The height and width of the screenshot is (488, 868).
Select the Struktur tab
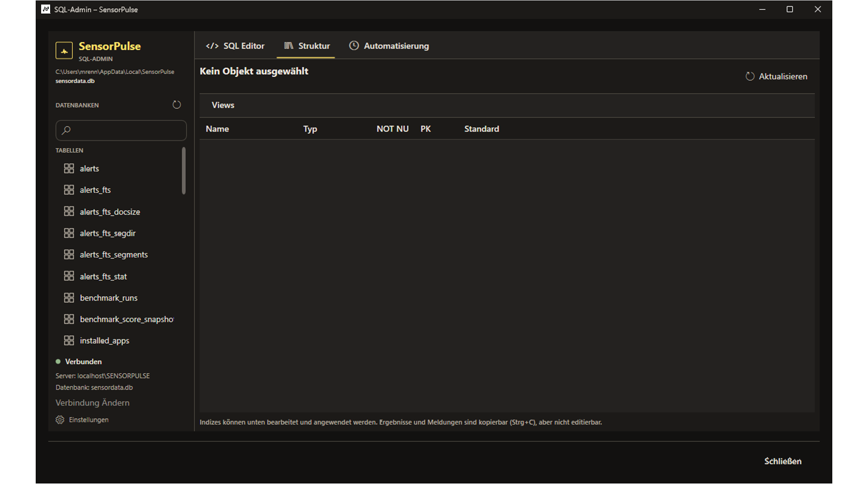point(307,46)
